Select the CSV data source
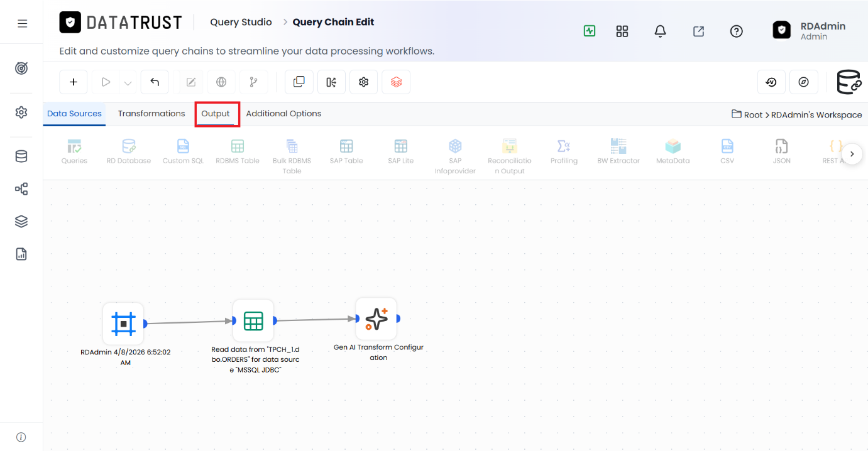This screenshot has width=868, height=451. [x=727, y=152]
